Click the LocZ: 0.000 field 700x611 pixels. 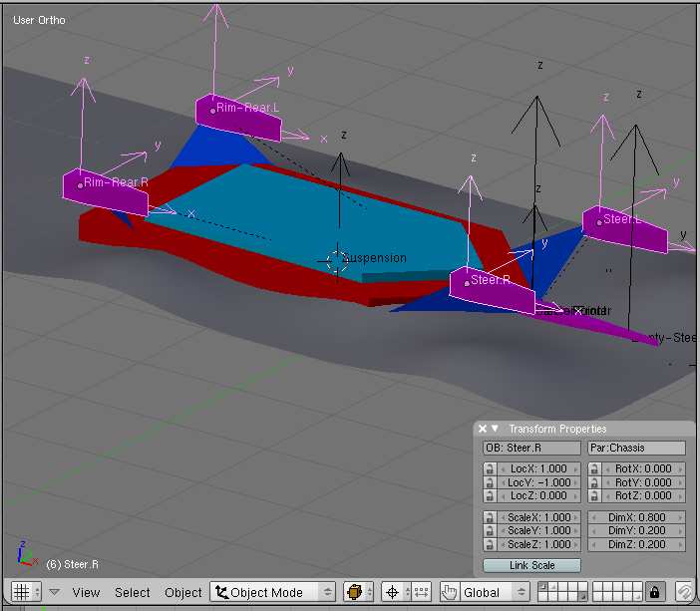pyautogui.click(x=538, y=495)
